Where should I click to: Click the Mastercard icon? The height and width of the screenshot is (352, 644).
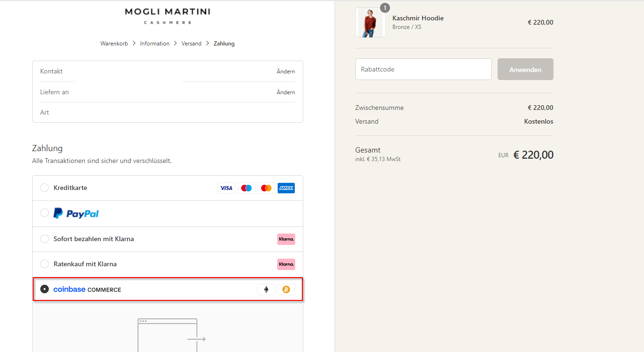point(266,188)
